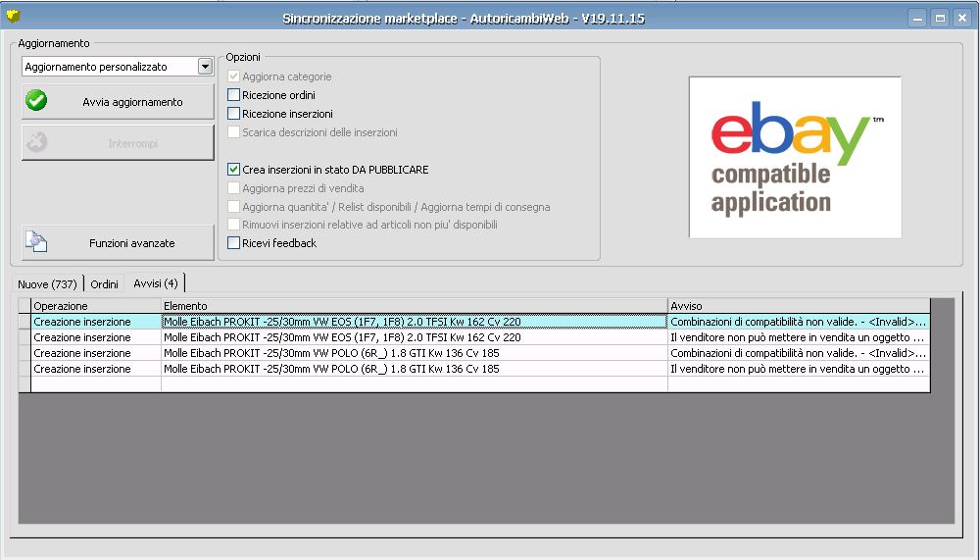Toggle Aggiorna quantita' / Relist disponibili checkbox

(x=234, y=207)
